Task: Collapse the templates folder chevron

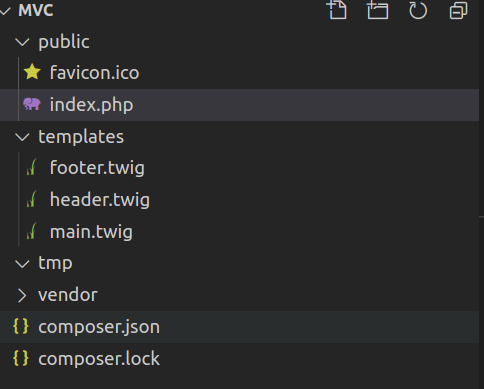Action: [x=22, y=137]
